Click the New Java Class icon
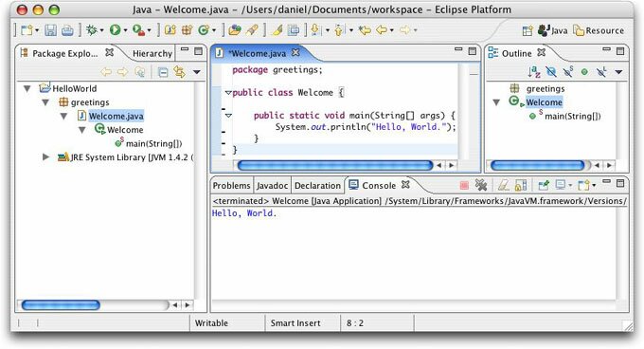Screen dimensions: 644x349 click(204, 30)
